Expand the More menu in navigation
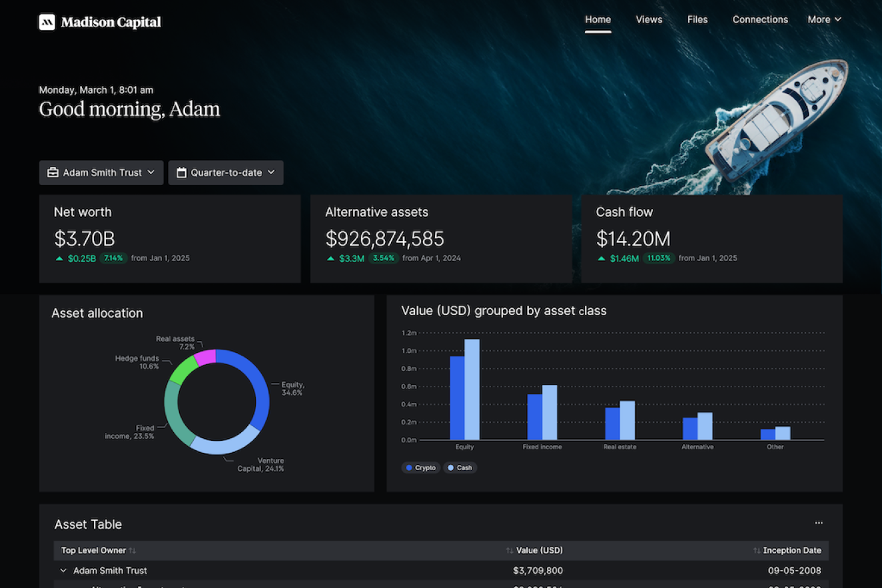 (x=824, y=20)
